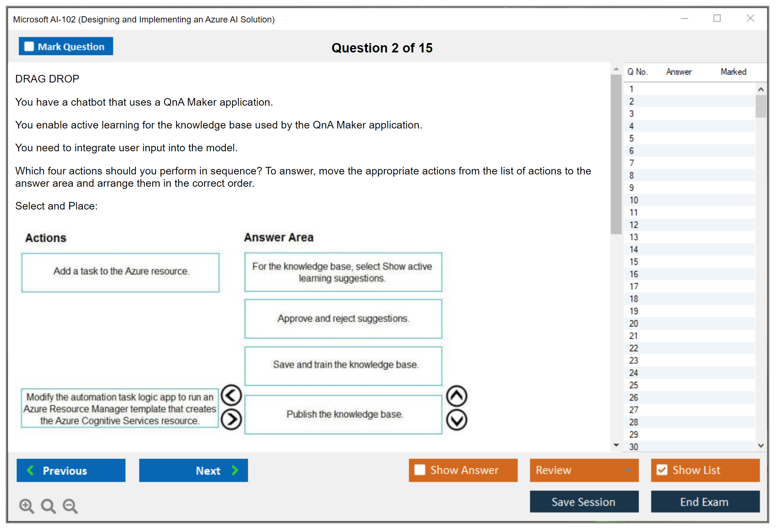778x532 pixels.
Task: Click the zoom in magnifier icon
Action: (x=26, y=506)
